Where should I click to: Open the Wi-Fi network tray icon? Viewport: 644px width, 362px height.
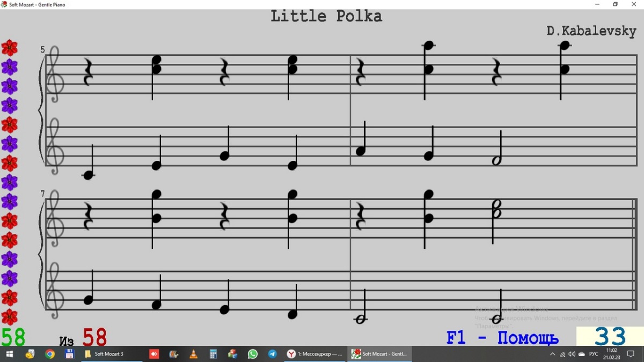pyautogui.click(x=562, y=354)
